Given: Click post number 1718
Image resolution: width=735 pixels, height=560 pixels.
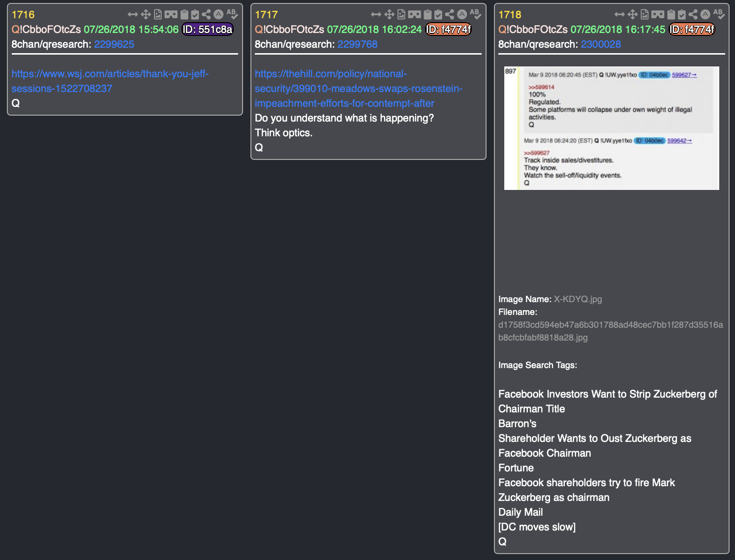Looking at the screenshot, I should (x=510, y=15).
